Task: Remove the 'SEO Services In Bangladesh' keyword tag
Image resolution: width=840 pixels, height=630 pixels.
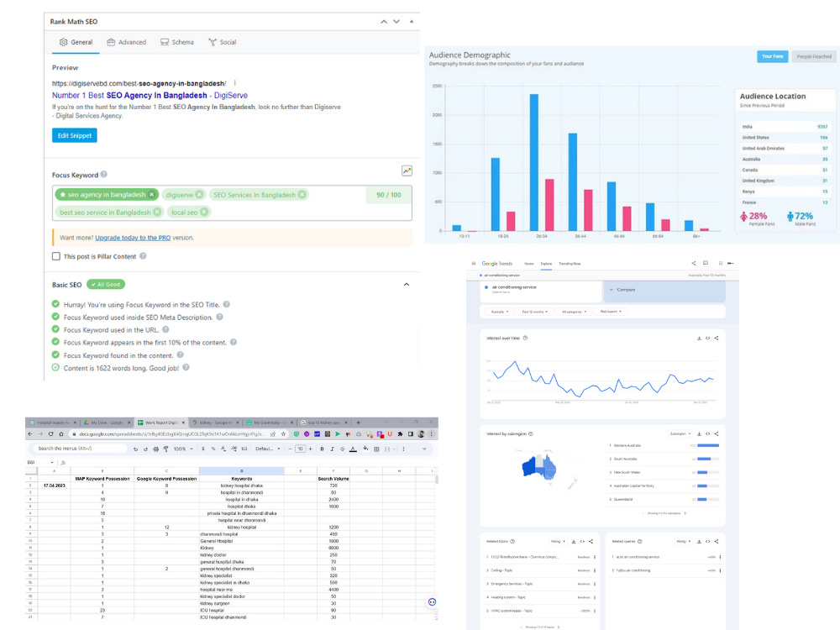Action: point(302,195)
